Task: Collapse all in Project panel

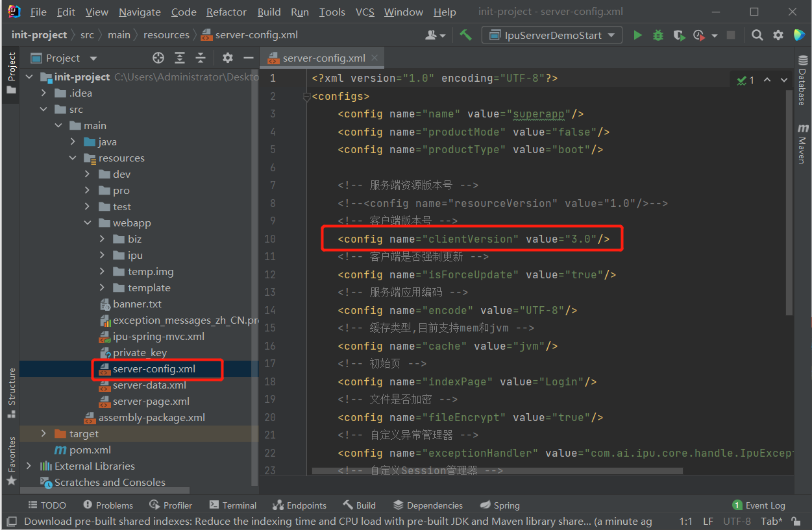Action: (201, 58)
